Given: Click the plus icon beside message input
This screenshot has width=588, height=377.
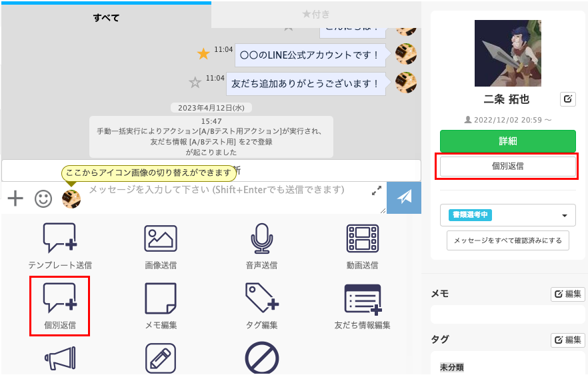Looking at the screenshot, I should point(15,198).
